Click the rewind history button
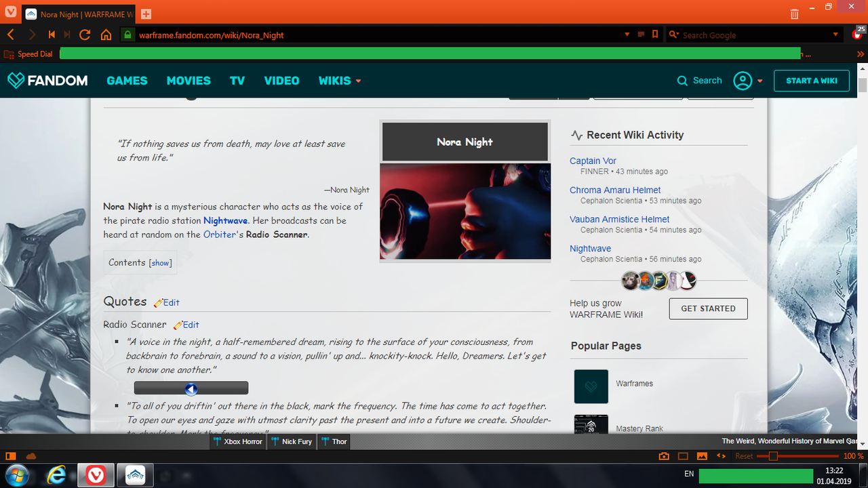Viewport: 868px width, 488px height. pos(52,35)
